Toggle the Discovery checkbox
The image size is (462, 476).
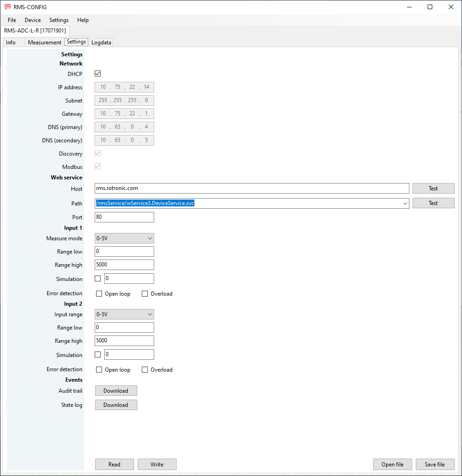point(98,153)
